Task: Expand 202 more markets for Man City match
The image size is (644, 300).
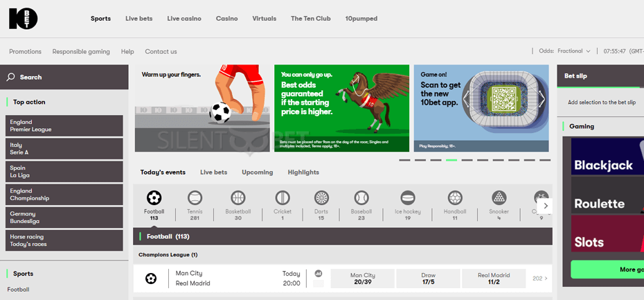Action: pos(540,279)
